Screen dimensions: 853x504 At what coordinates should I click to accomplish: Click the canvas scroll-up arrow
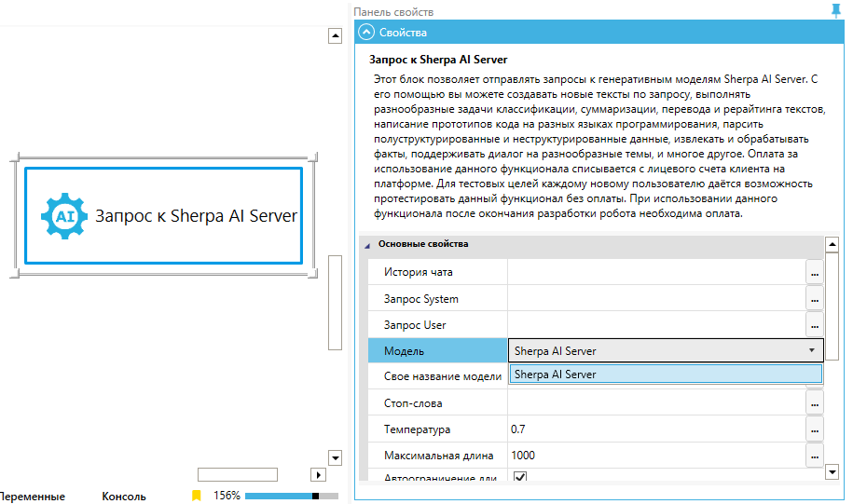coord(335,36)
